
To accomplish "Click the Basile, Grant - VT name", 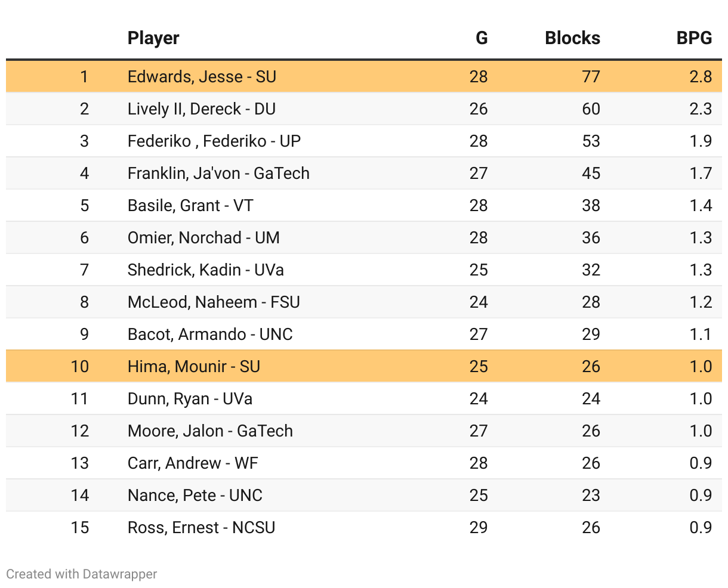I will pyautogui.click(x=190, y=206).
